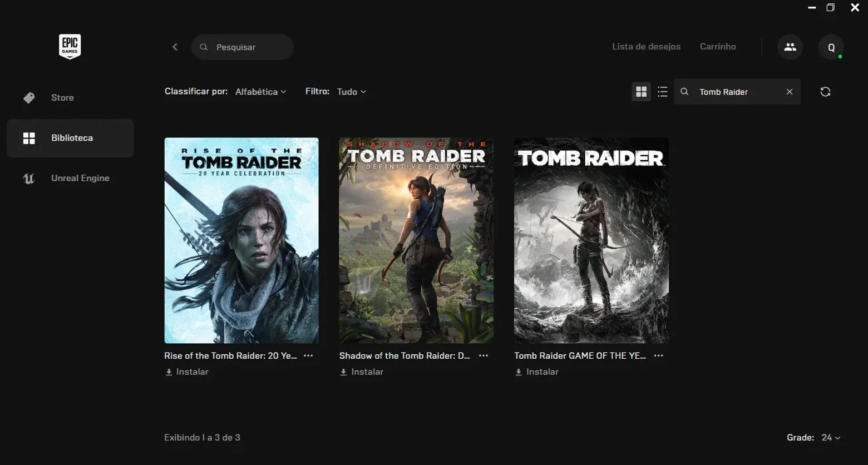Install Rise of the Tomb Raider
The width and height of the screenshot is (868, 465).
click(x=187, y=372)
